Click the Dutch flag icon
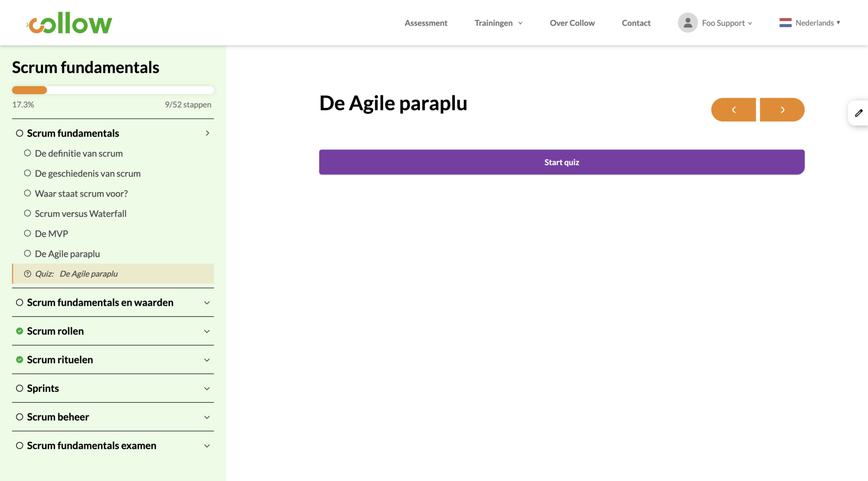The image size is (868, 481). 785,23
